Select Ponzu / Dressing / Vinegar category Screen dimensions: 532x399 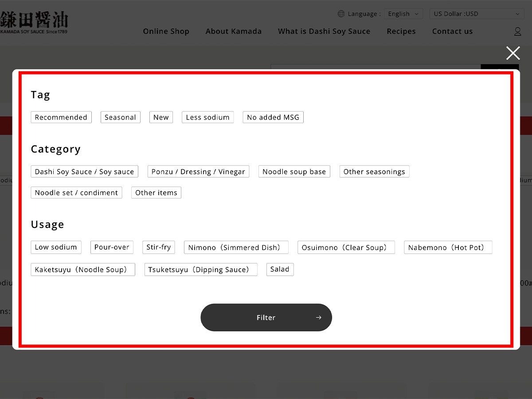(198, 172)
